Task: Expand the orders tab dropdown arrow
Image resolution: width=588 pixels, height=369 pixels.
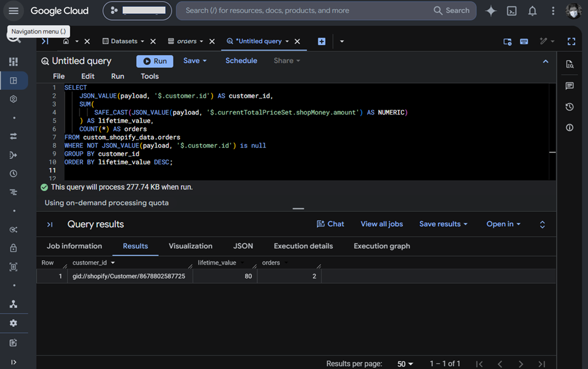Action: [202, 41]
